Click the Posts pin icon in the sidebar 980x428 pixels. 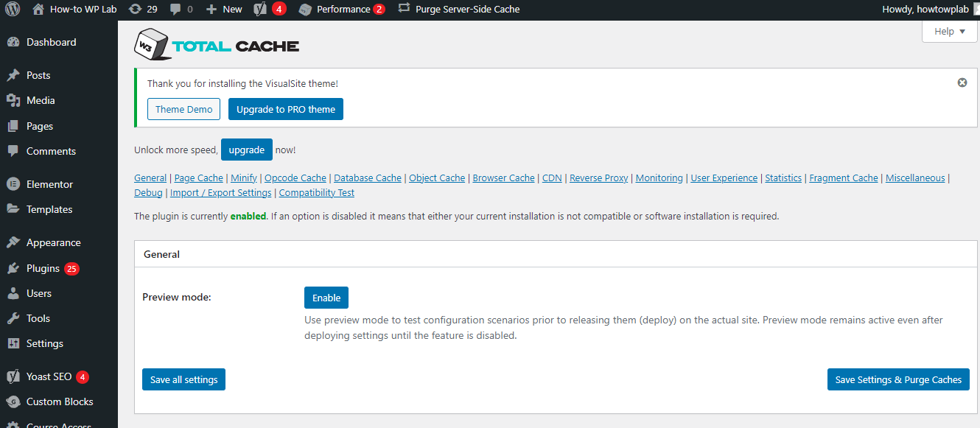(13, 75)
